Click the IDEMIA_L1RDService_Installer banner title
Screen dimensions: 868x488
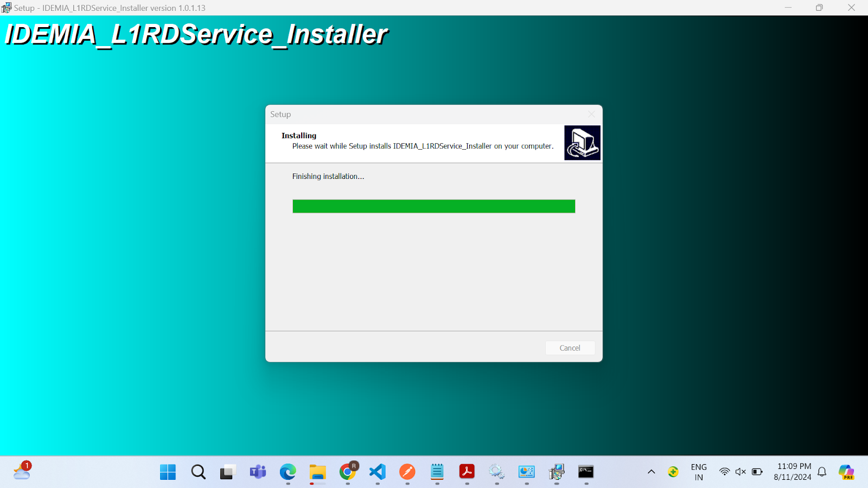196,35
